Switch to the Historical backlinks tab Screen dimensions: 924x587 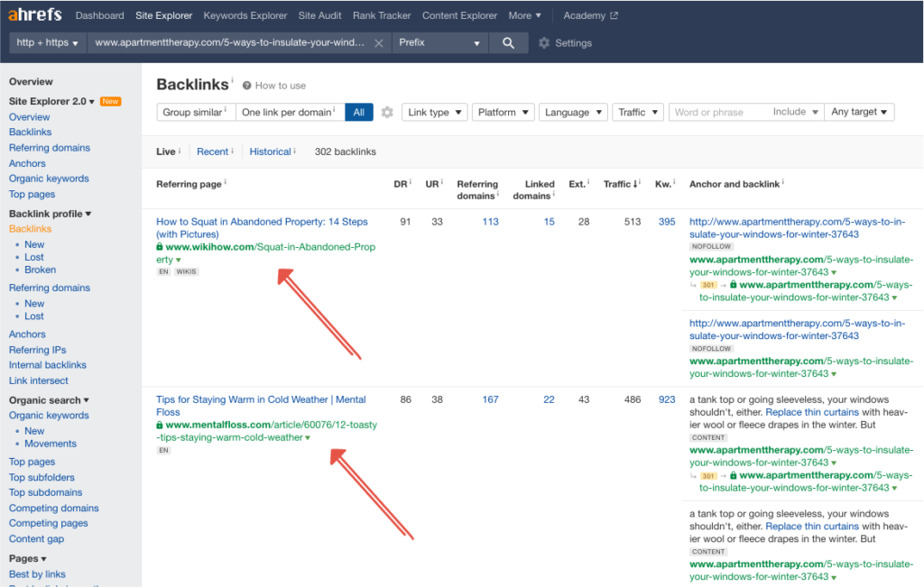click(271, 151)
